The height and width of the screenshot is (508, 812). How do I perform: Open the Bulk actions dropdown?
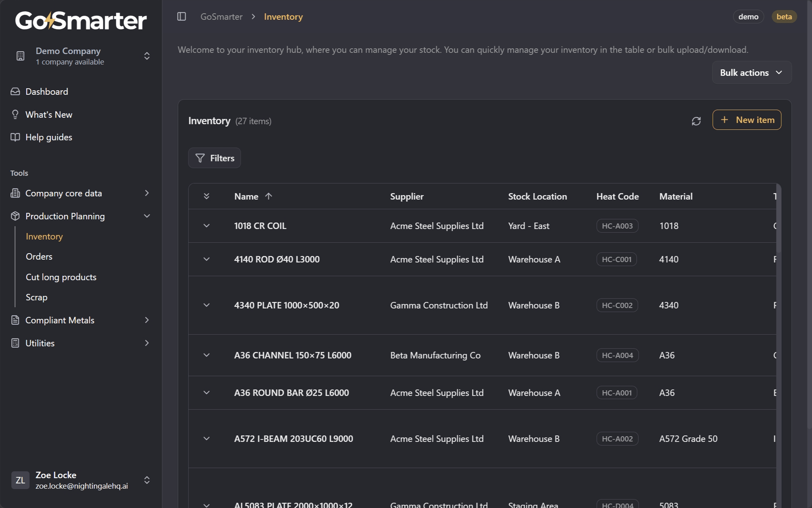752,73
